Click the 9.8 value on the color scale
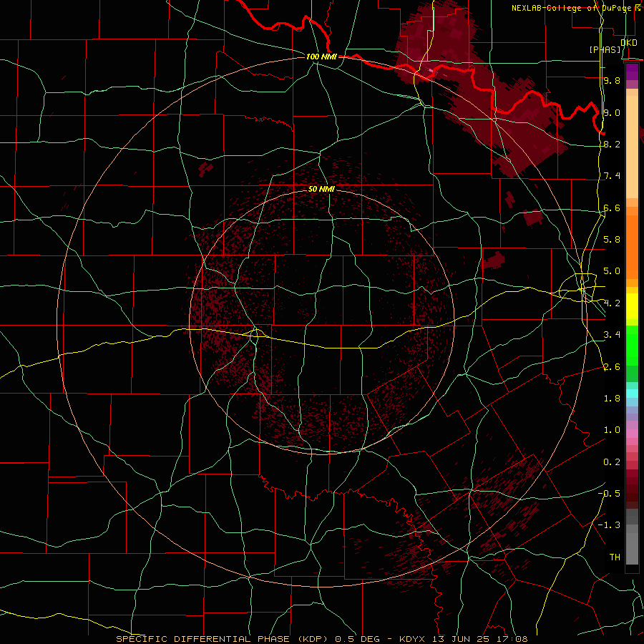 tap(612, 80)
